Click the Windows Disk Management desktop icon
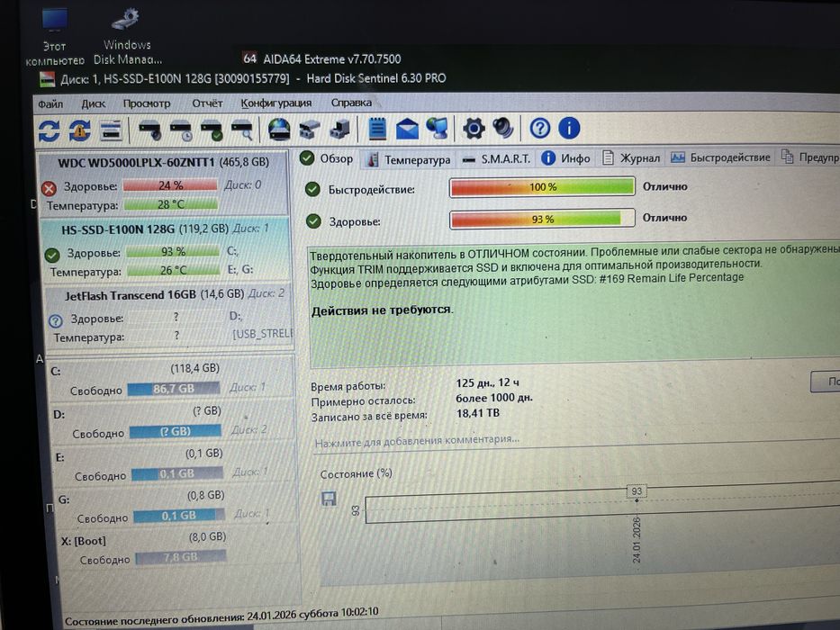 click(x=127, y=35)
